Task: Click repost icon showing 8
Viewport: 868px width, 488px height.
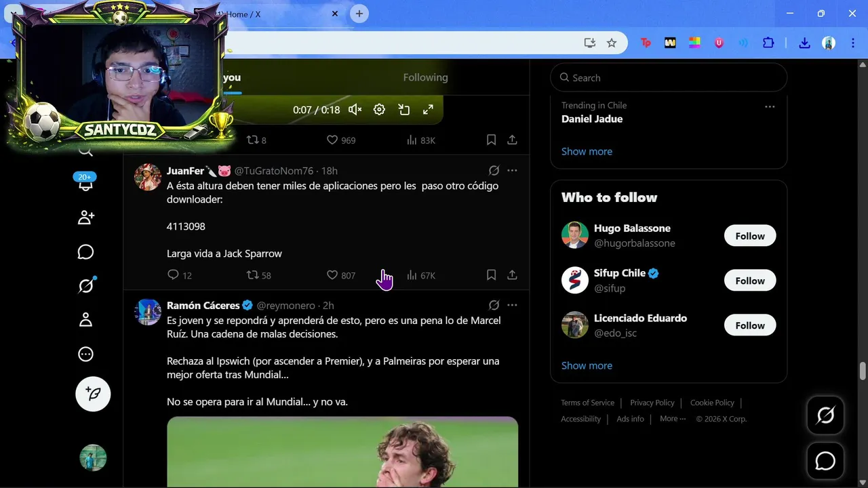Action: [256, 140]
